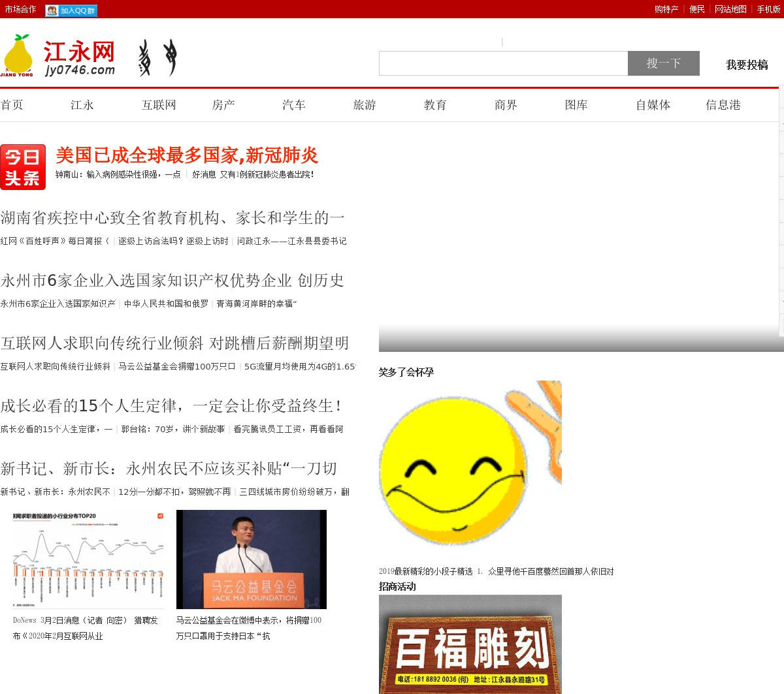784x694 pixels.
Task: Open 看完腾讯员工工资，再看看阿 sub-link
Action: [x=288, y=430]
